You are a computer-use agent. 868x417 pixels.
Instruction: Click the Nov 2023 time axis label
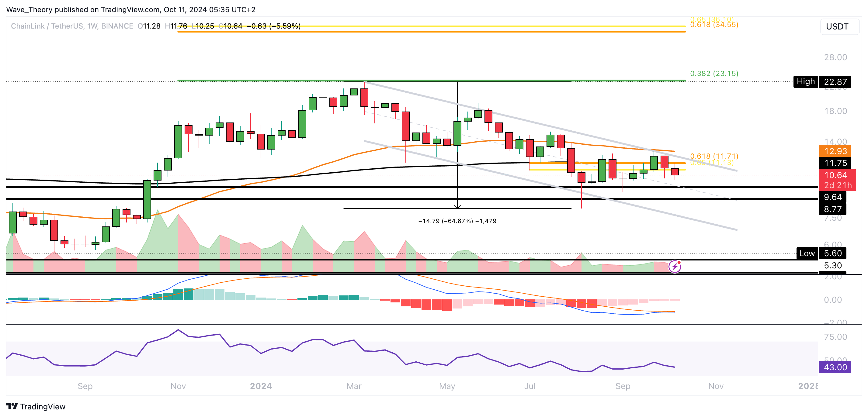click(178, 386)
